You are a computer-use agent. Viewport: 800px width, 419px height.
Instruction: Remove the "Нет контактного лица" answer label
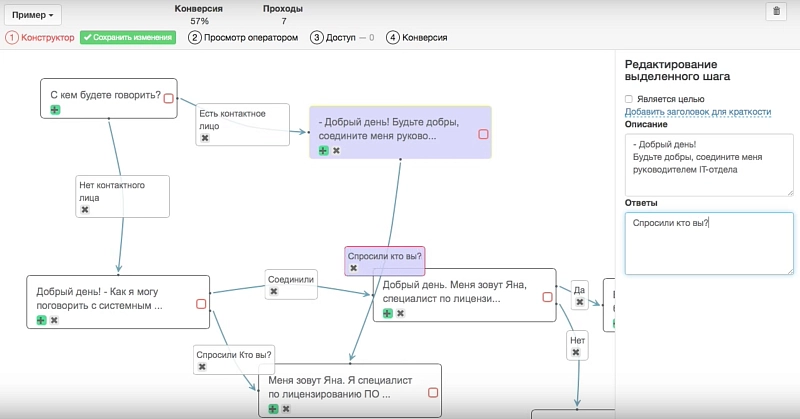pos(85,210)
